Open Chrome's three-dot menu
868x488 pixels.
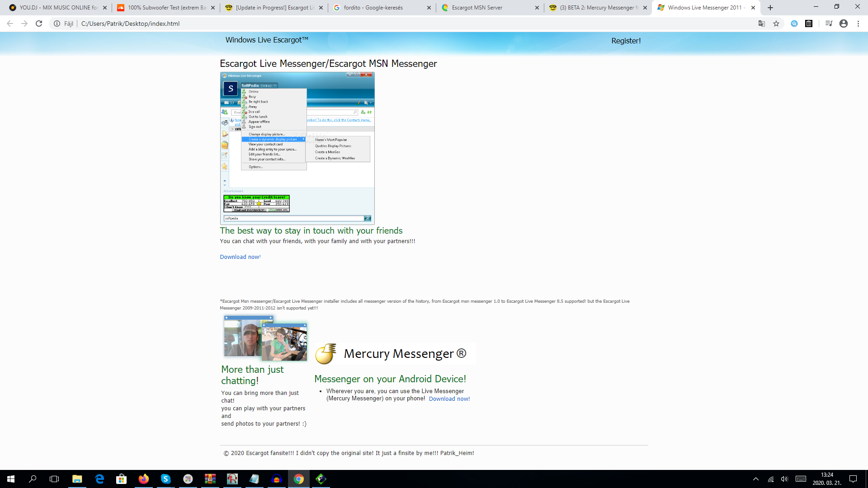click(858, 23)
